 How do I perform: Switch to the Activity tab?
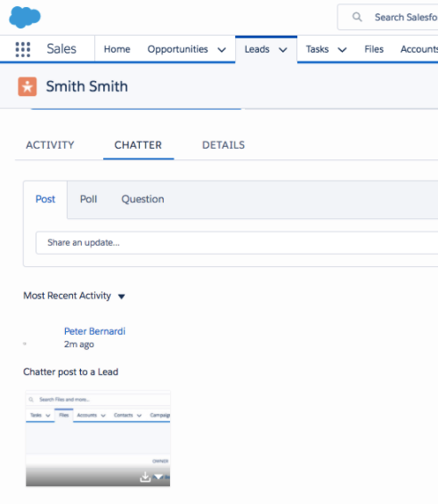pyautogui.click(x=50, y=145)
